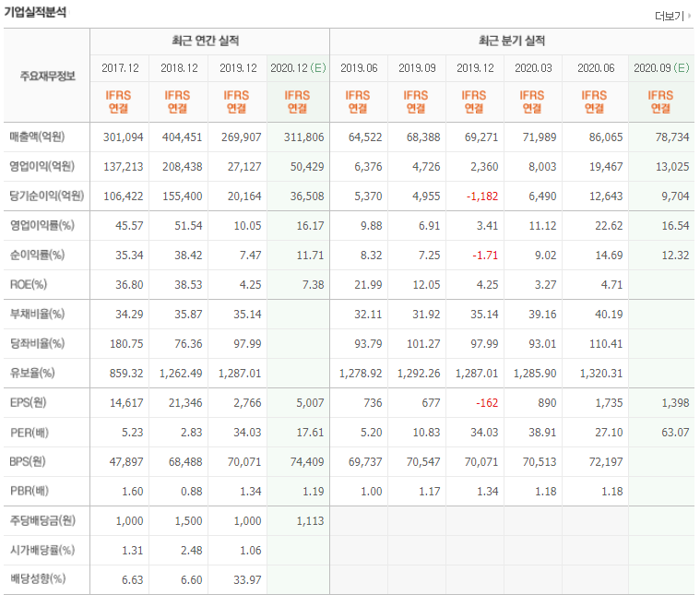
Task: Click the 13,025 estimated operating profit
Action: (672, 167)
